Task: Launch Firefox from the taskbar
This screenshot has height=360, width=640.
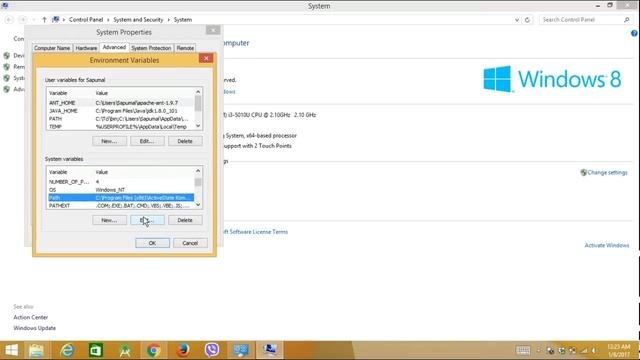Action: (x=183, y=350)
